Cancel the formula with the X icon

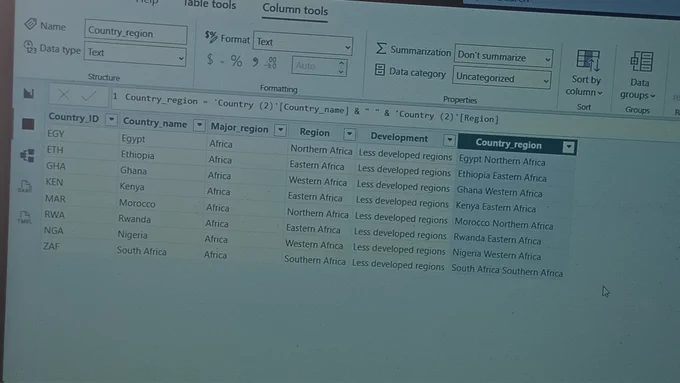point(64,95)
